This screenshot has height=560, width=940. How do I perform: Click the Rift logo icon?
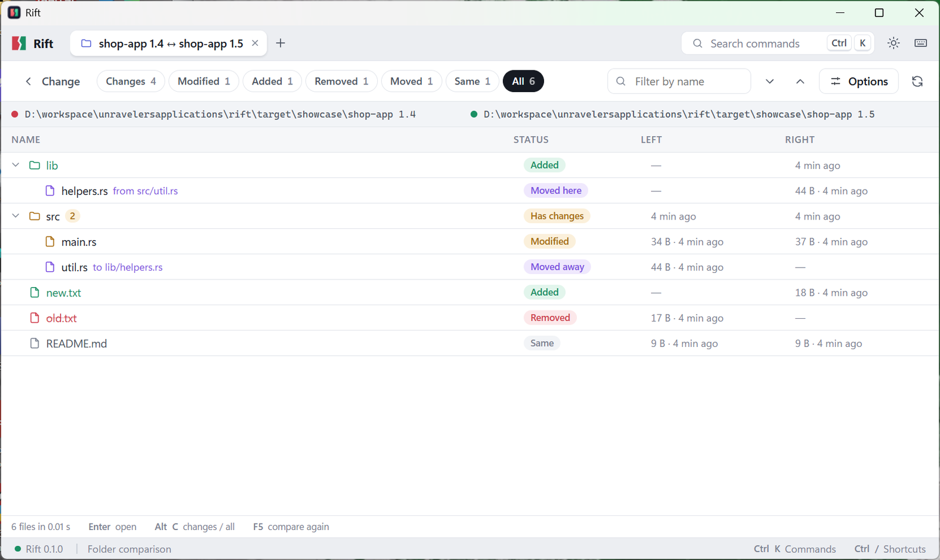[19, 43]
